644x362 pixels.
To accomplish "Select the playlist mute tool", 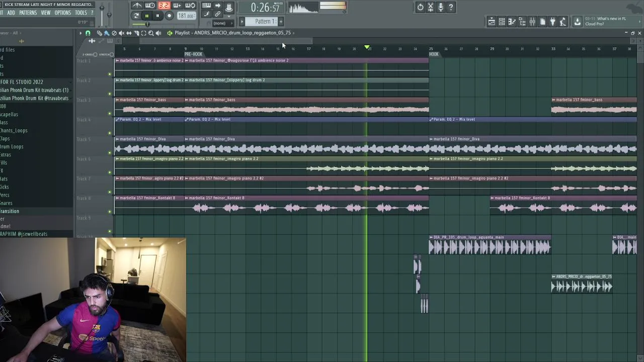I will tap(121, 33).
